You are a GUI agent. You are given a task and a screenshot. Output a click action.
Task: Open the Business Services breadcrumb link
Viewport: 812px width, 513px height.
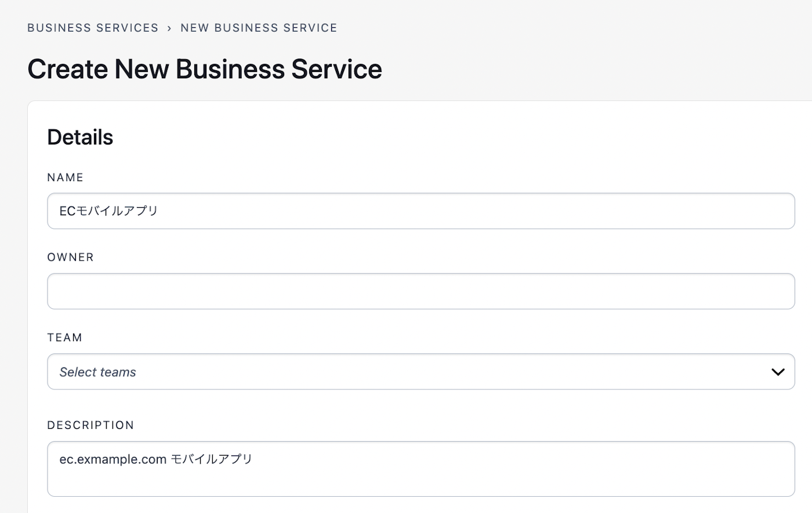coord(93,28)
